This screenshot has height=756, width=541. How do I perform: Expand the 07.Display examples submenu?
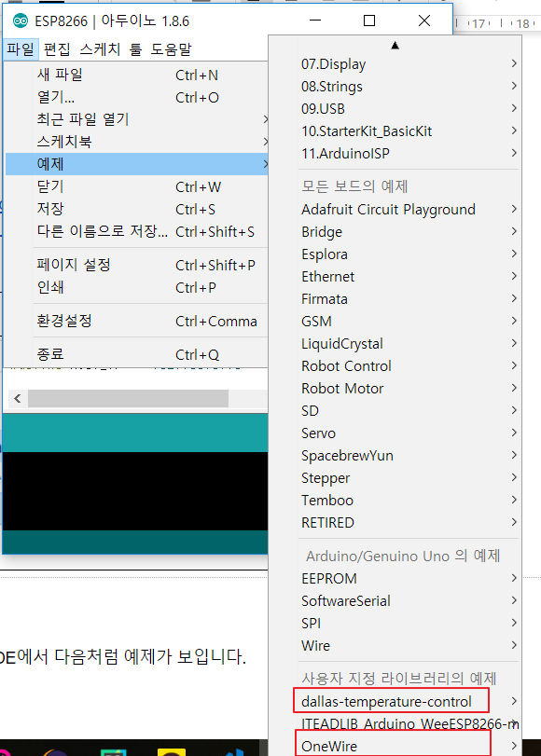[409, 63]
